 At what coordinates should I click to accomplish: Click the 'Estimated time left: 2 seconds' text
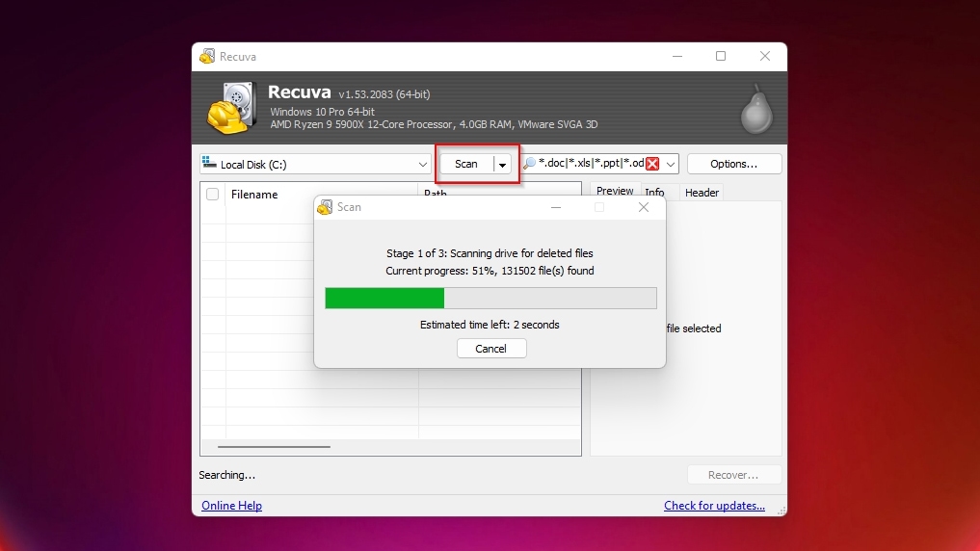click(x=490, y=325)
